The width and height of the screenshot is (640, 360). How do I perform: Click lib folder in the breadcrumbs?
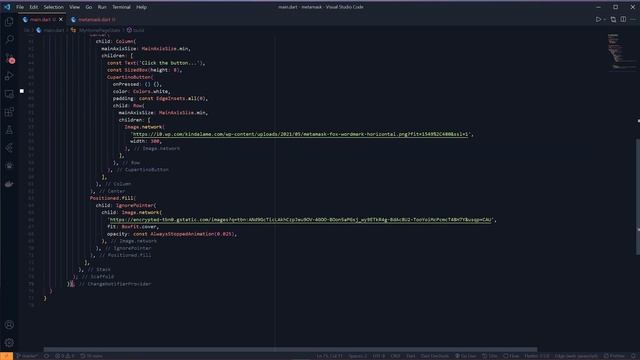[27, 30]
